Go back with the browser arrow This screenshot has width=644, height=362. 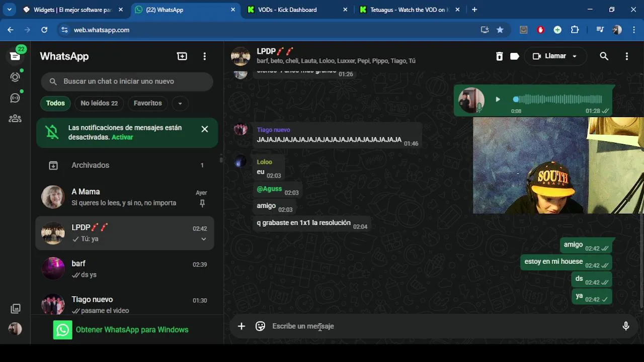11,30
